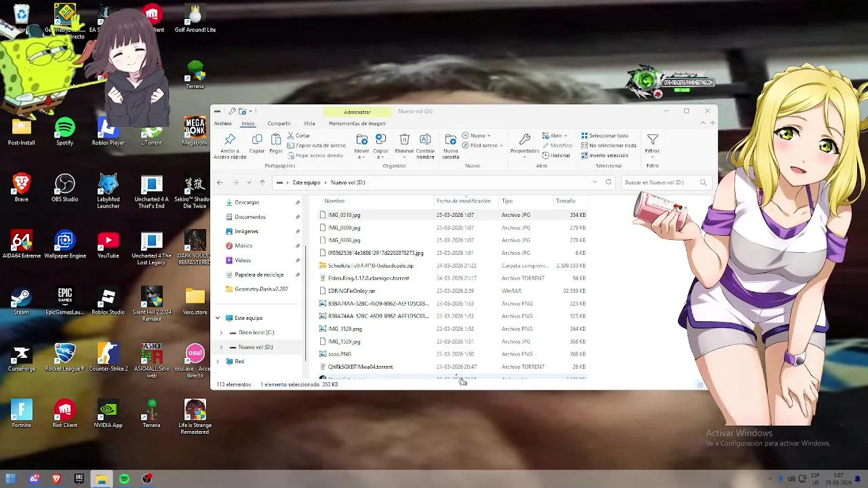Click the Windows Start button

click(x=11, y=479)
